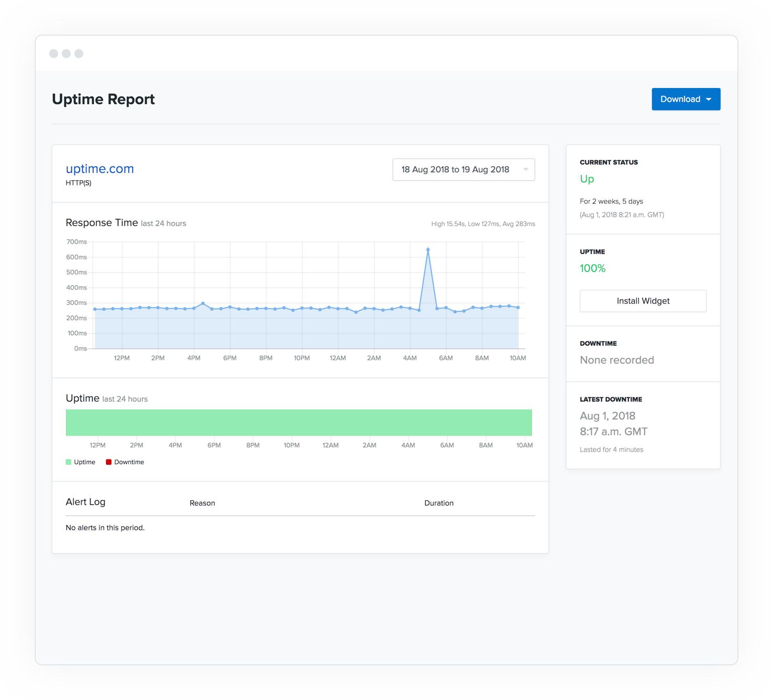
Task: Select the 'Uptime Report' page heading
Action: tap(103, 99)
